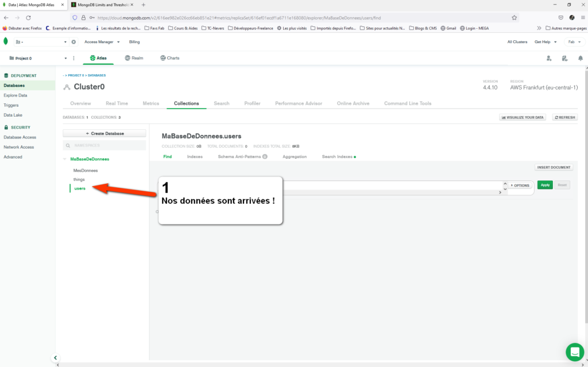Screen dimensions: 588x367
Task: Click the MongoDB leaf logo
Action: 6,41
